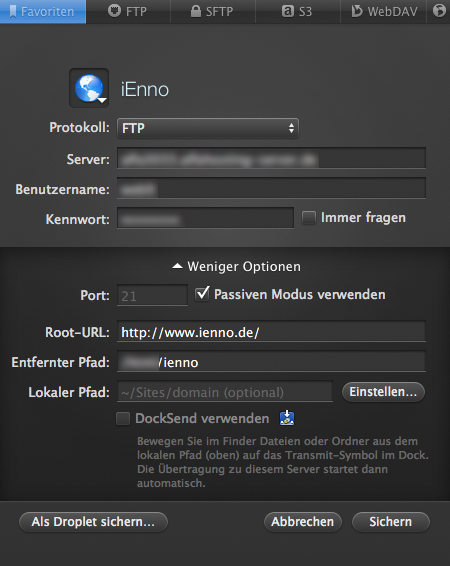450x566 pixels.
Task: Click the partially visible globe tab icon
Action: click(439, 11)
